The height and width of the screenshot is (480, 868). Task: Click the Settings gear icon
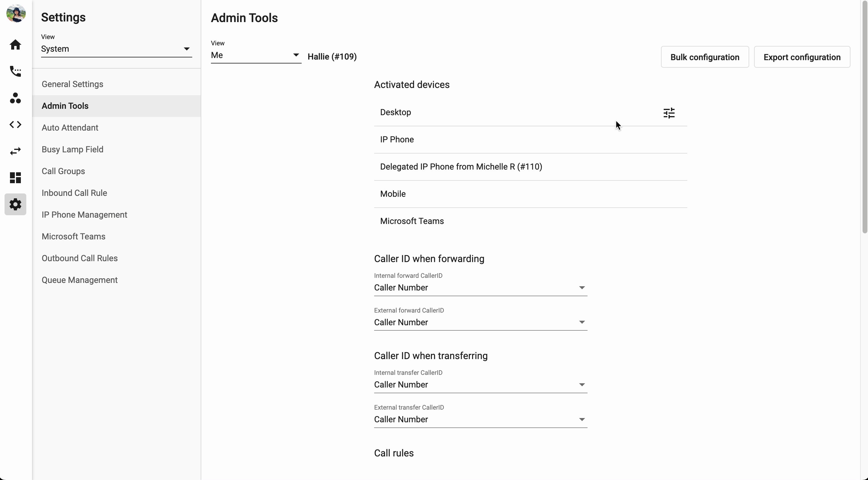[15, 204]
